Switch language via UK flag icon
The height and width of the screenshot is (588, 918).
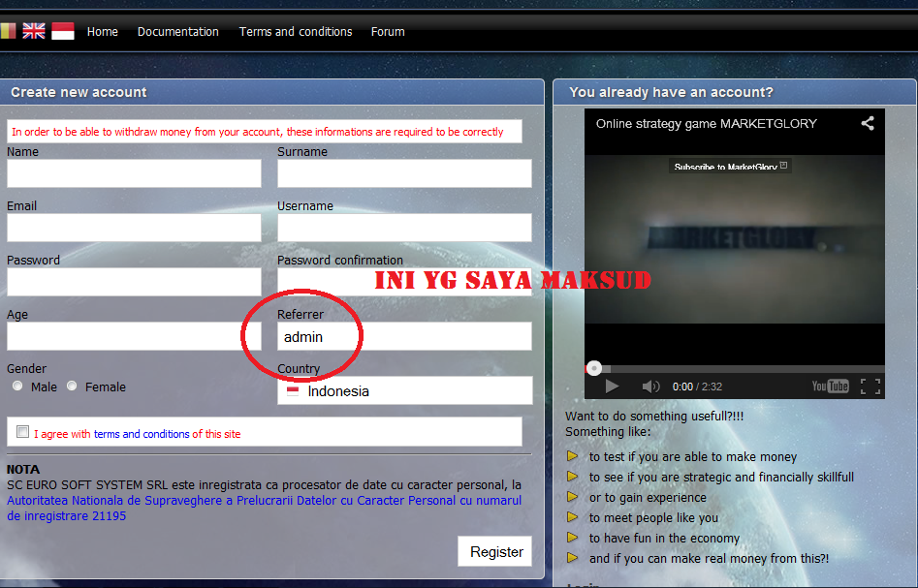(33, 31)
